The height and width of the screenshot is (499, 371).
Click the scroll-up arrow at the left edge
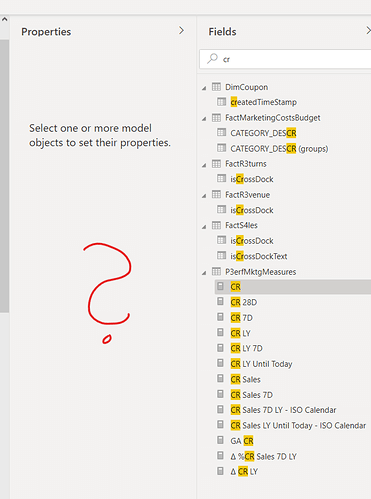click(x=4, y=19)
